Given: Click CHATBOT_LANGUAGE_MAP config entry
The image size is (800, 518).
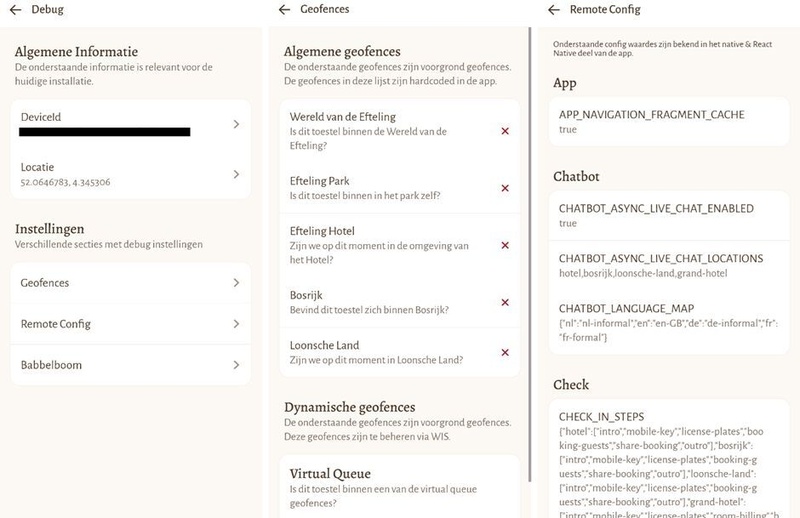Looking at the screenshot, I should pyautogui.click(x=669, y=323).
